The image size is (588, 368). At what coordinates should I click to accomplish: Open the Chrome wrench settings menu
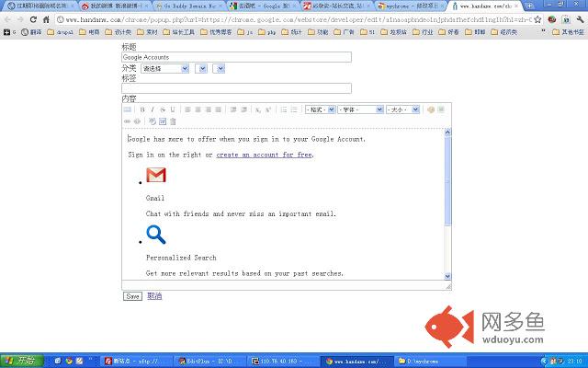point(580,19)
